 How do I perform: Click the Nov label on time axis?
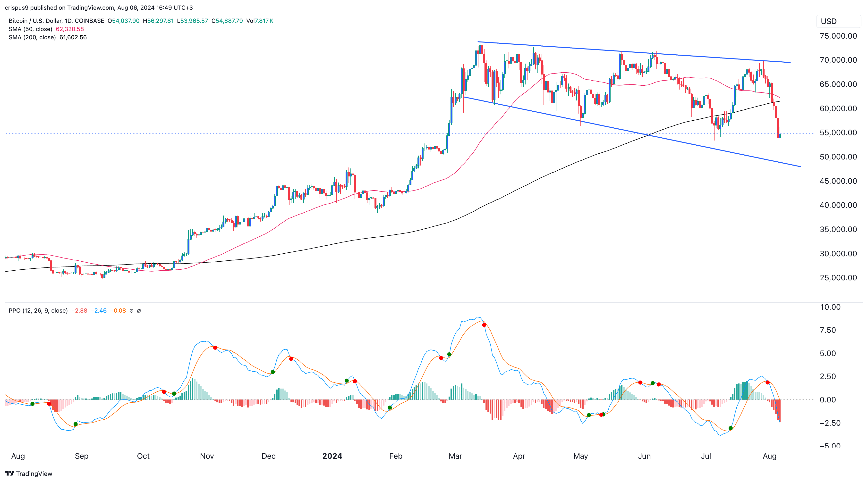point(207,456)
